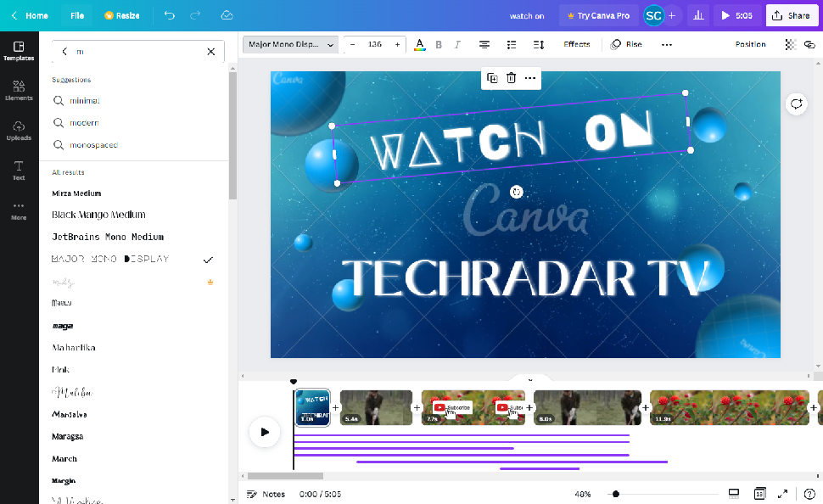Image resolution: width=823 pixels, height=504 pixels.
Task: Open the grid view page count icon
Action: point(759,494)
